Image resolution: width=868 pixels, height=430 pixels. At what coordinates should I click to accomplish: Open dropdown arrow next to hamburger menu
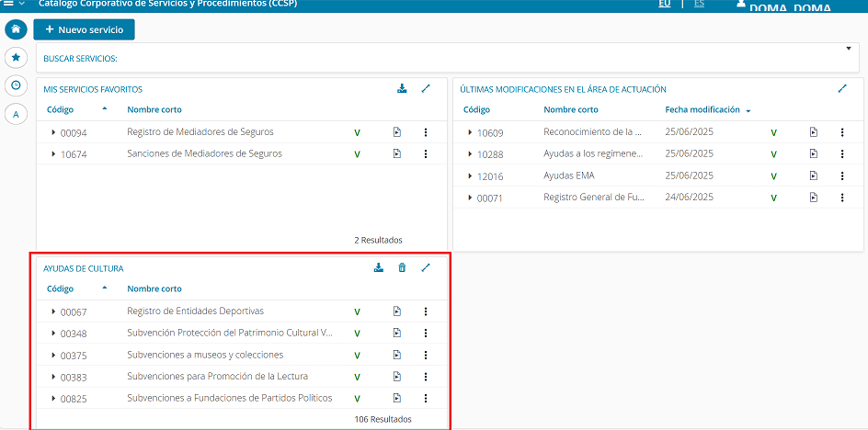(x=21, y=4)
